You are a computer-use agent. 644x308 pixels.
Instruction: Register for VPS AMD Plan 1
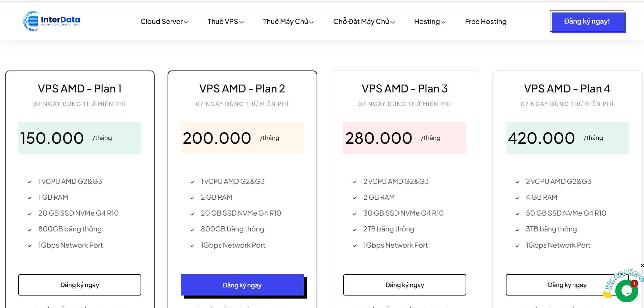80,285
